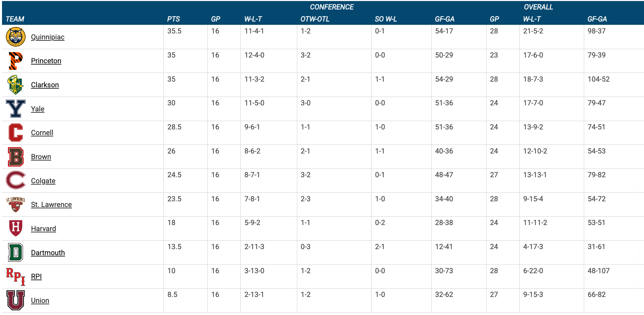Follow the Union team link
Screen dimensions: 644x315
click(40, 301)
